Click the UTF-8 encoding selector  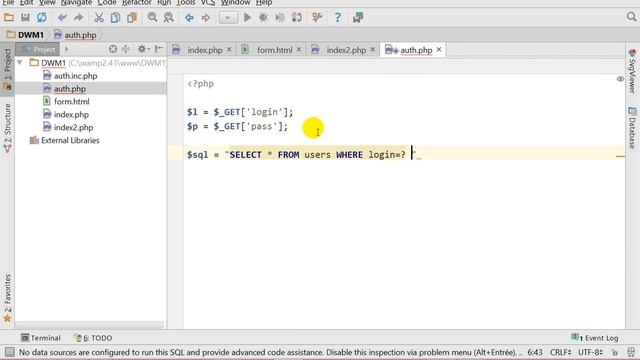590,352
